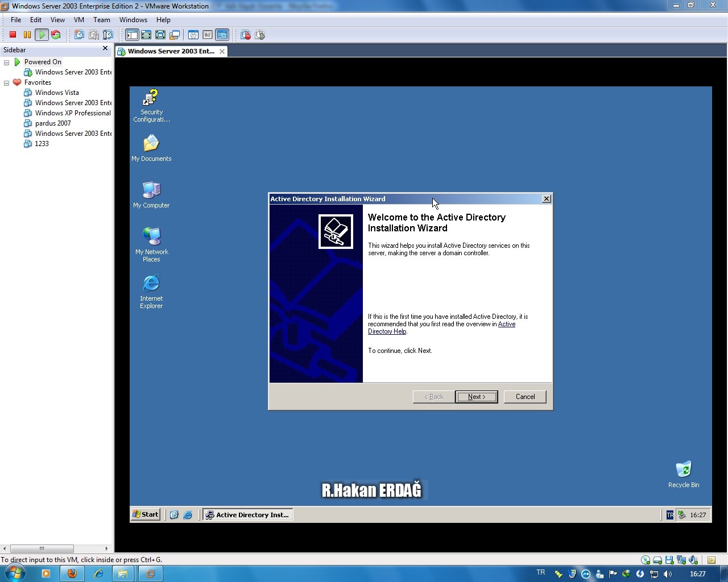Open Internet Explorer on the host taskbar
728x582 pixels.
98,573
